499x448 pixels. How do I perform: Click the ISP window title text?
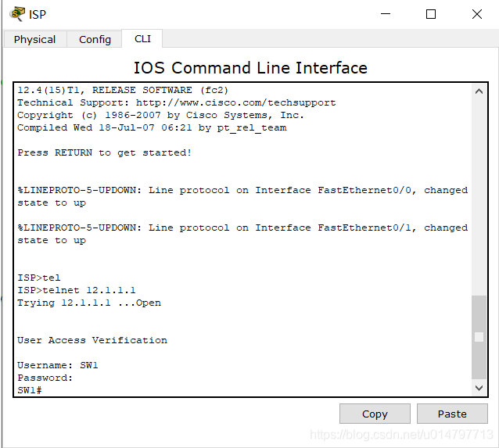38,14
